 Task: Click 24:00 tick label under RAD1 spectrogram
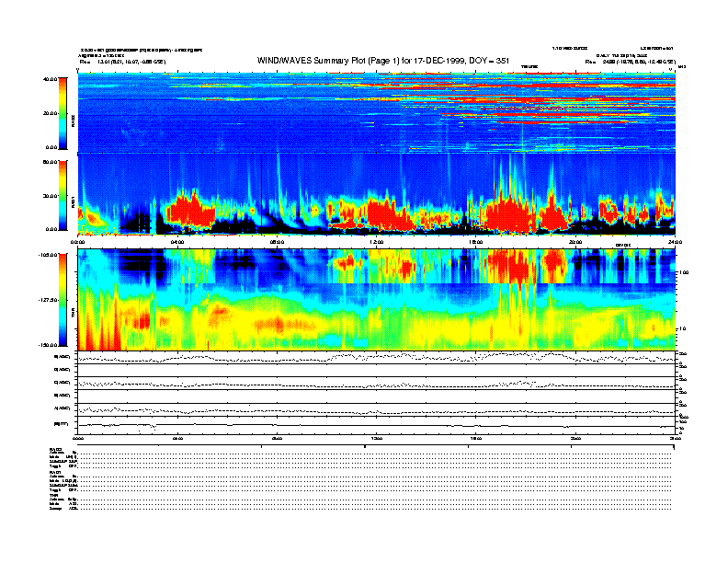(675, 242)
